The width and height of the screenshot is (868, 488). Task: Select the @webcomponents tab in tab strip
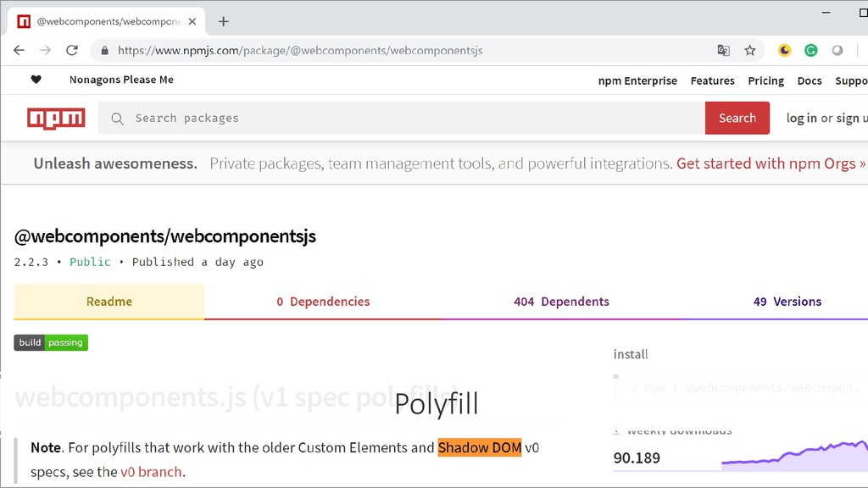[106, 21]
